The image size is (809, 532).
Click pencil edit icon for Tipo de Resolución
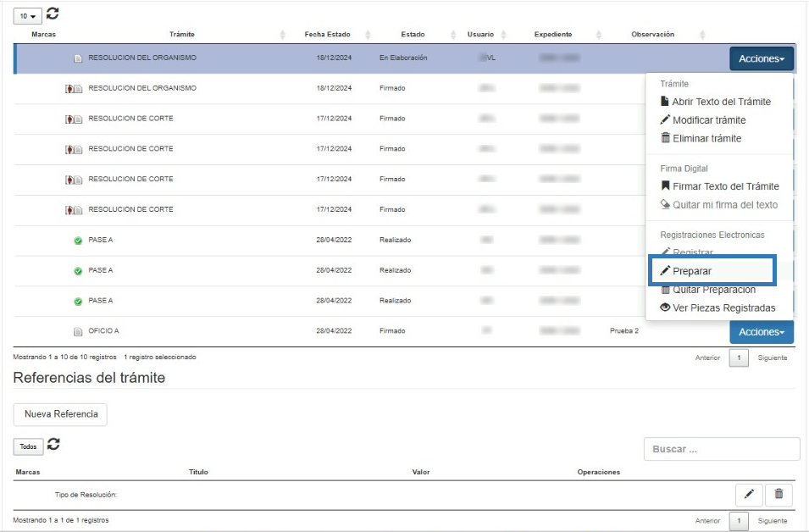pyautogui.click(x=748, y=495)
